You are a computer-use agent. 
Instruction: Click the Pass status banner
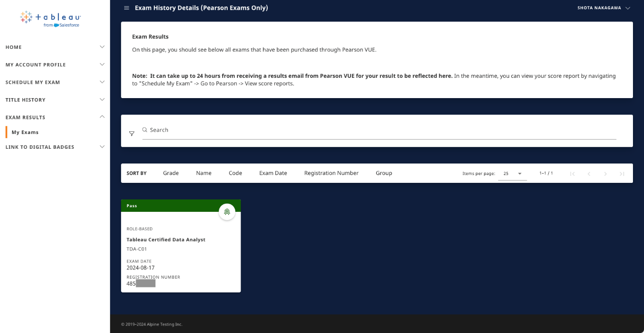tap(181, 205)
